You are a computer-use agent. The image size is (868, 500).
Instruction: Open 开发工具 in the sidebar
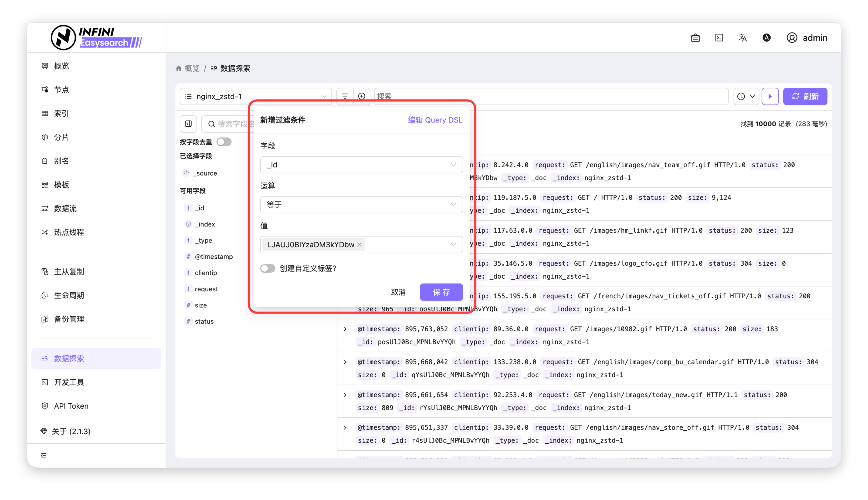coord(69,382)
